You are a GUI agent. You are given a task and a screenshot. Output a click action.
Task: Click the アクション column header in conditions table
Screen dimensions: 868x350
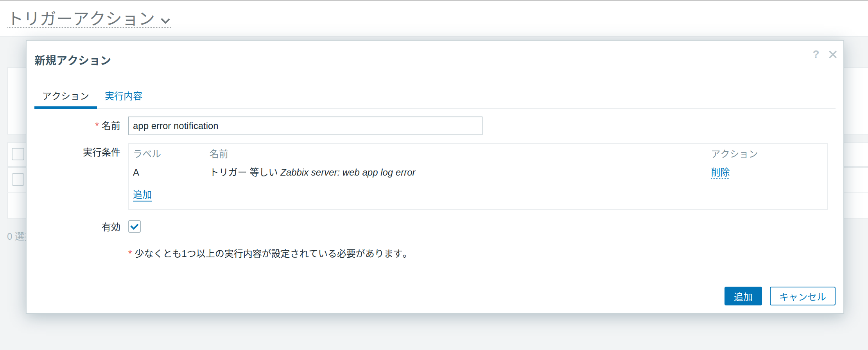click(734, 154)
